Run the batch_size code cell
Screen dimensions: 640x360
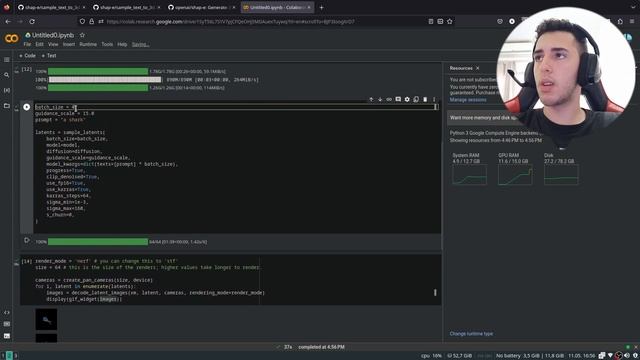click(27, 107)
